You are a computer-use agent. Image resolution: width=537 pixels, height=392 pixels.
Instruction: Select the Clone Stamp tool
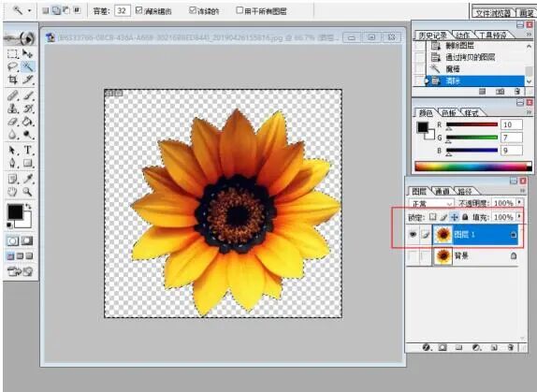[13, 109]
